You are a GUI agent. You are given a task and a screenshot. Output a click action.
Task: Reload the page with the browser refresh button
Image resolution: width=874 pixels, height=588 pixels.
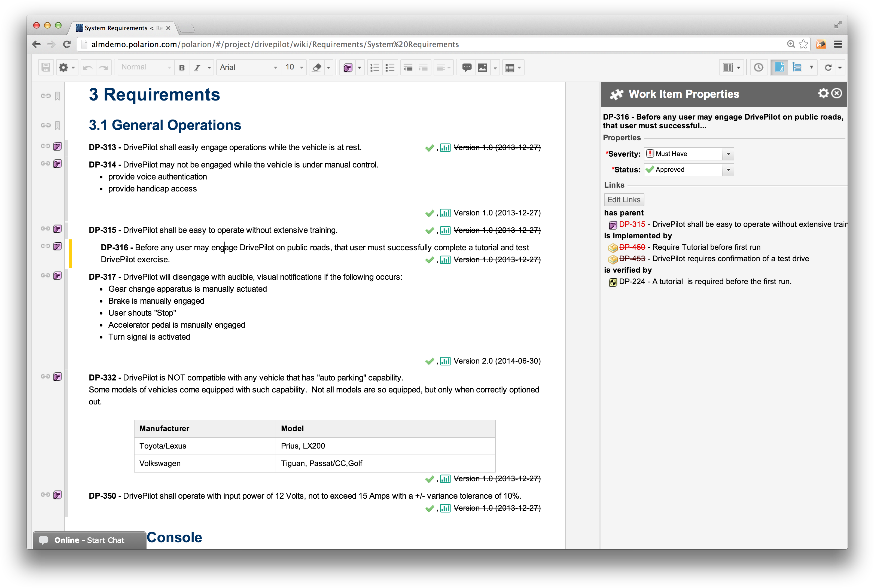(67, 44)
